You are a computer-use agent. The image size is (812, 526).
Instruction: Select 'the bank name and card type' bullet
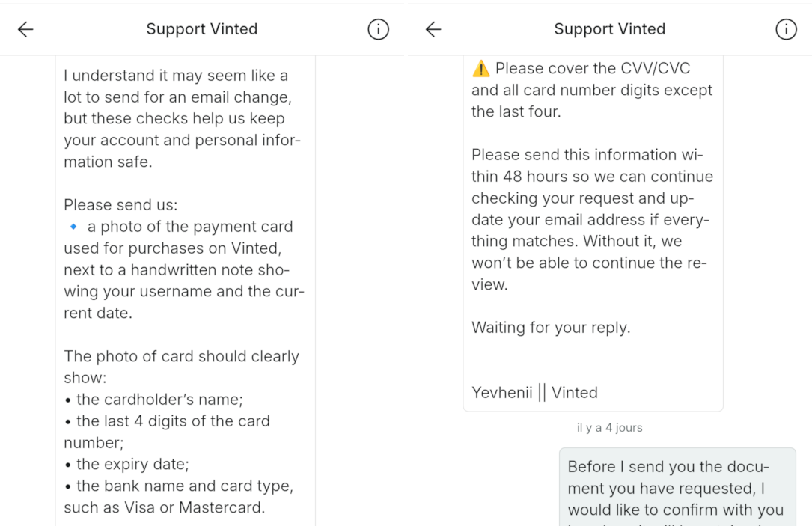[x=179, y=497]
